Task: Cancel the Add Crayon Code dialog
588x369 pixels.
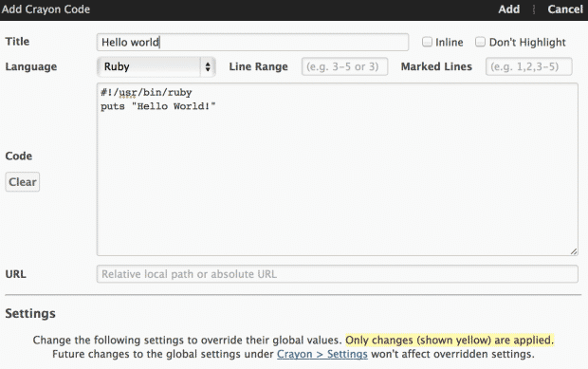Action: 565,9
